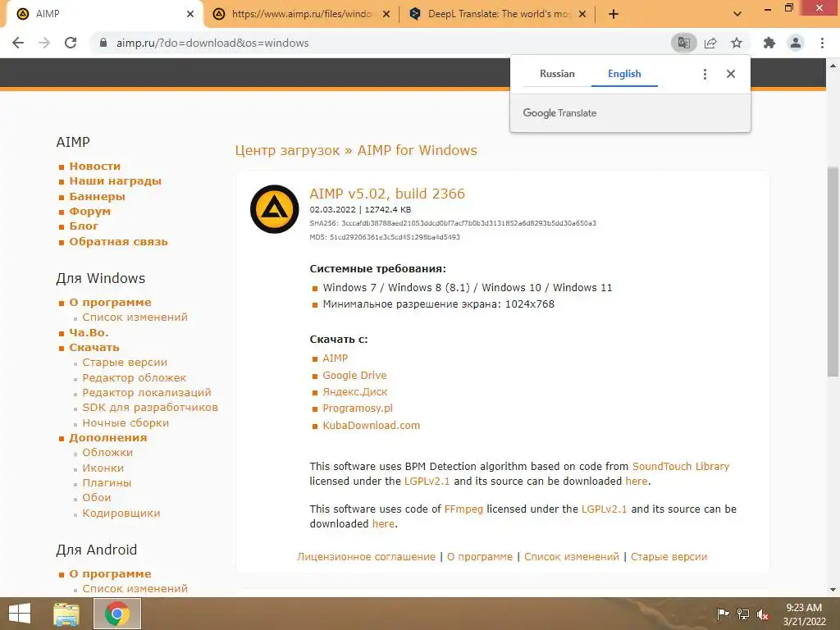
Task: Click the address bar URL
Action: (212, 43)
